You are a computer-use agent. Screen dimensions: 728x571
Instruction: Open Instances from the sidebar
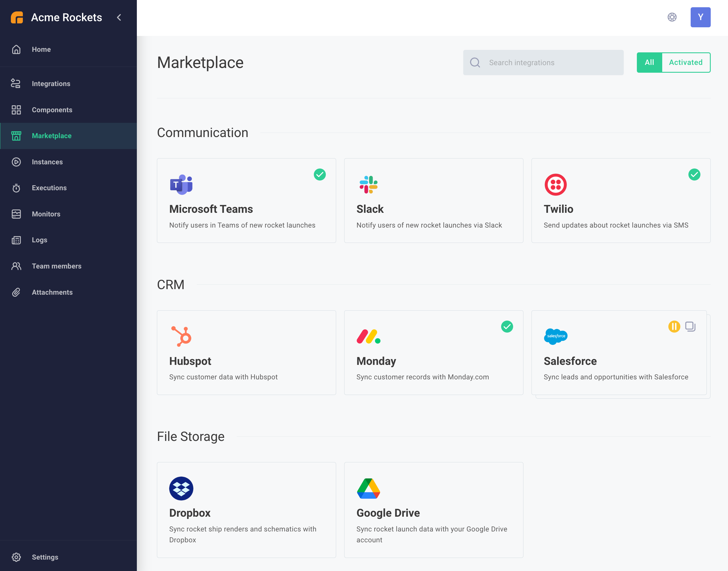pyautogui.click(x=47, y=162)
